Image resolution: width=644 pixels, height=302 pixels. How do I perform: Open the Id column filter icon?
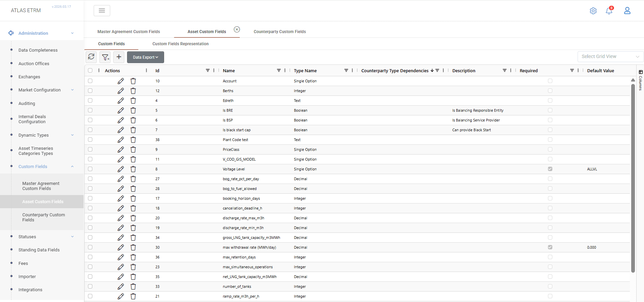208,71
